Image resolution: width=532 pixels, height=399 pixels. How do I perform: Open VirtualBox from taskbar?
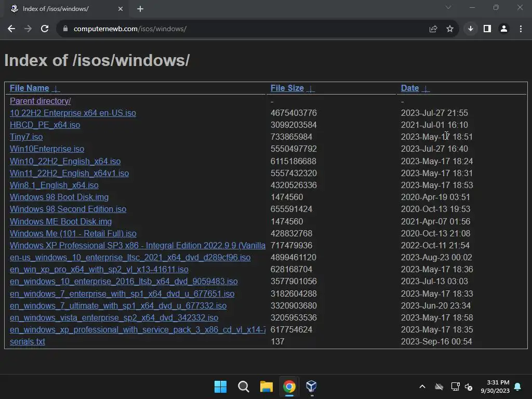pos(312,387)
